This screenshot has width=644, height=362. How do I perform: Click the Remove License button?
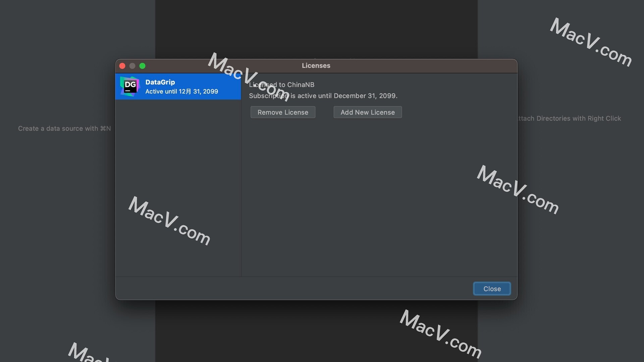tap(283, 112)
